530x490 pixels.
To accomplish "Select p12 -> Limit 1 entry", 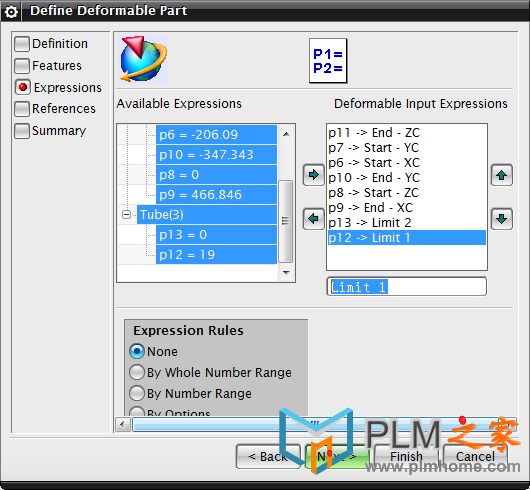I will tap(407, 238).
